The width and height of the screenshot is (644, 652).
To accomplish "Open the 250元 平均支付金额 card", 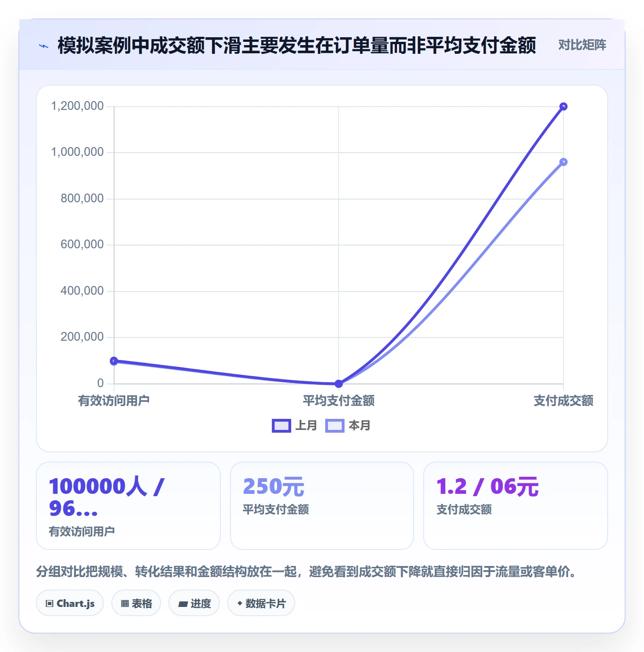I will [322, 506].
